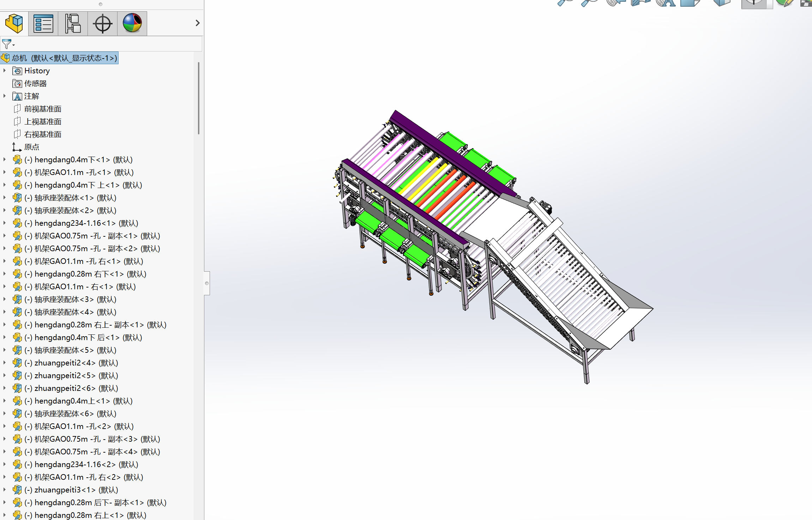The image size is (812, 520).
Task: Select hengdang0.4m下 后<1> row
Action: point(83,338)
